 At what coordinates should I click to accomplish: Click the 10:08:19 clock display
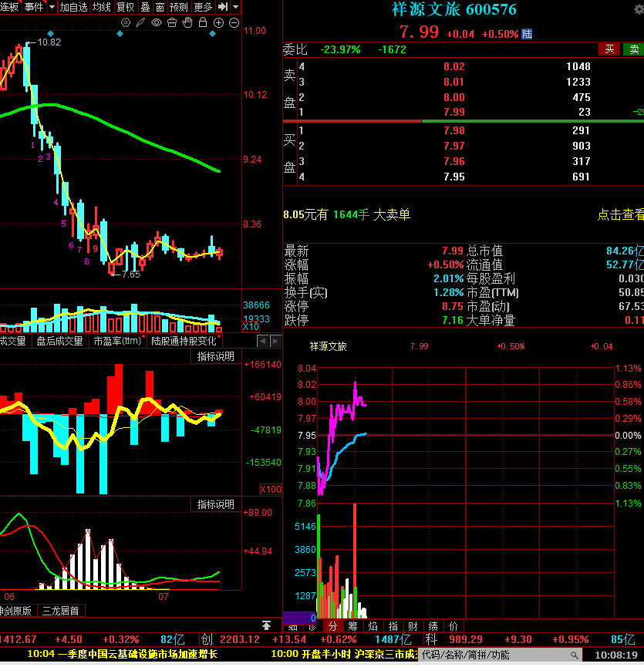[616, 655]
